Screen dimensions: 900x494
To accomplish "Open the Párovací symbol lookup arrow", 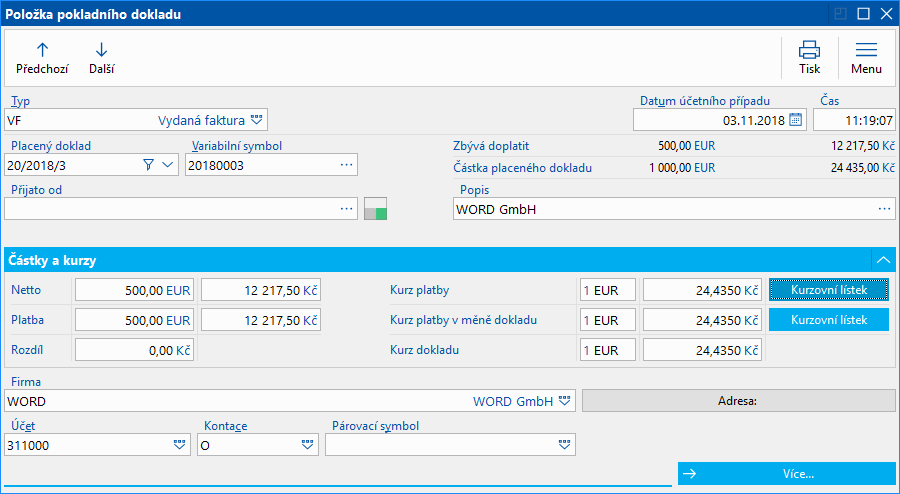I will coord(565,445).
